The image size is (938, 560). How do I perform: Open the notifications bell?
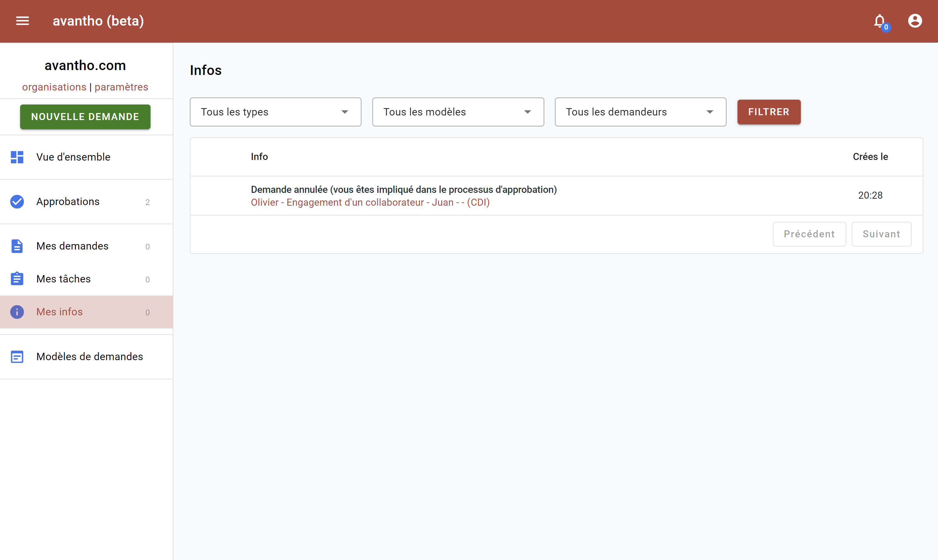880,21
